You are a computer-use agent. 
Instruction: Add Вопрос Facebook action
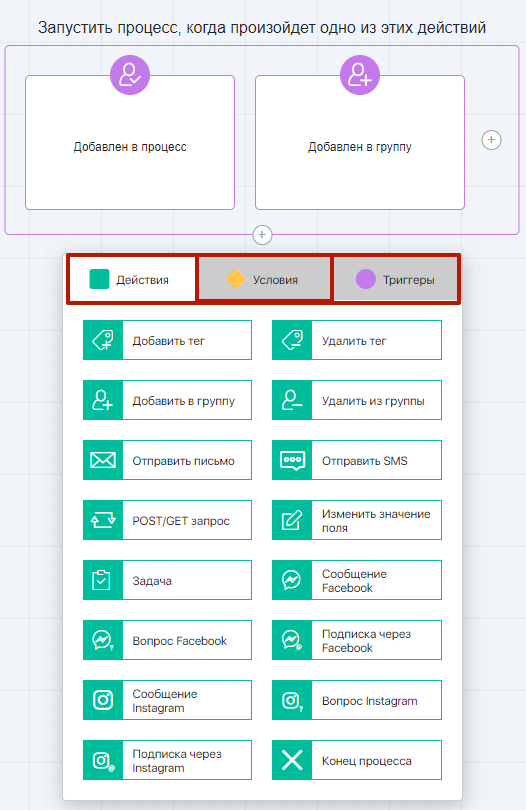pos(167,640)
